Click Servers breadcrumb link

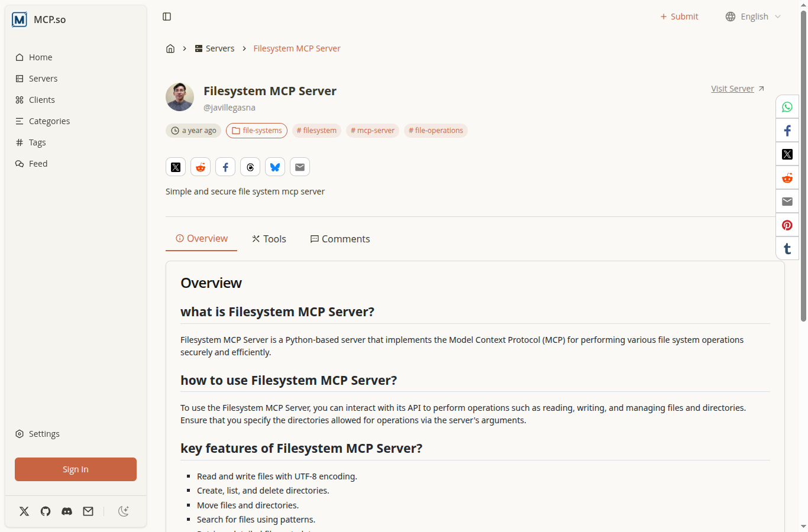pyautogui.click(x=215, y=48)
